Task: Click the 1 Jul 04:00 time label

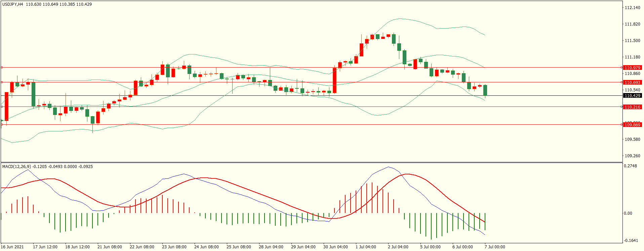Action: pyautogui.click(x=366, y=247)
